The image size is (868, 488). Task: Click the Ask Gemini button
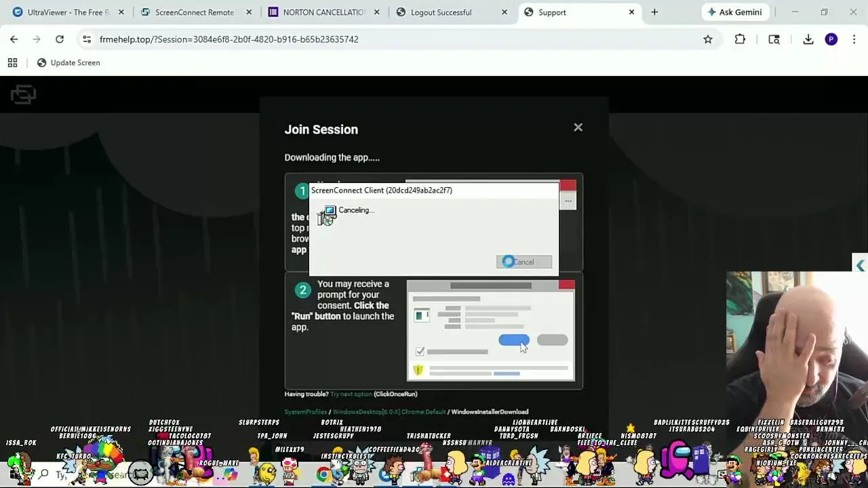(734, 12)
